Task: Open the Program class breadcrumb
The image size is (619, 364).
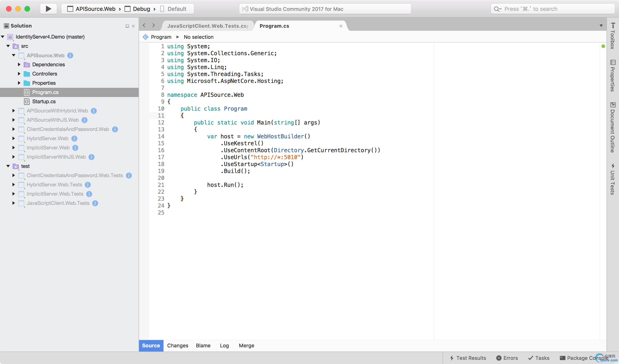Action: tap(157, 37)
